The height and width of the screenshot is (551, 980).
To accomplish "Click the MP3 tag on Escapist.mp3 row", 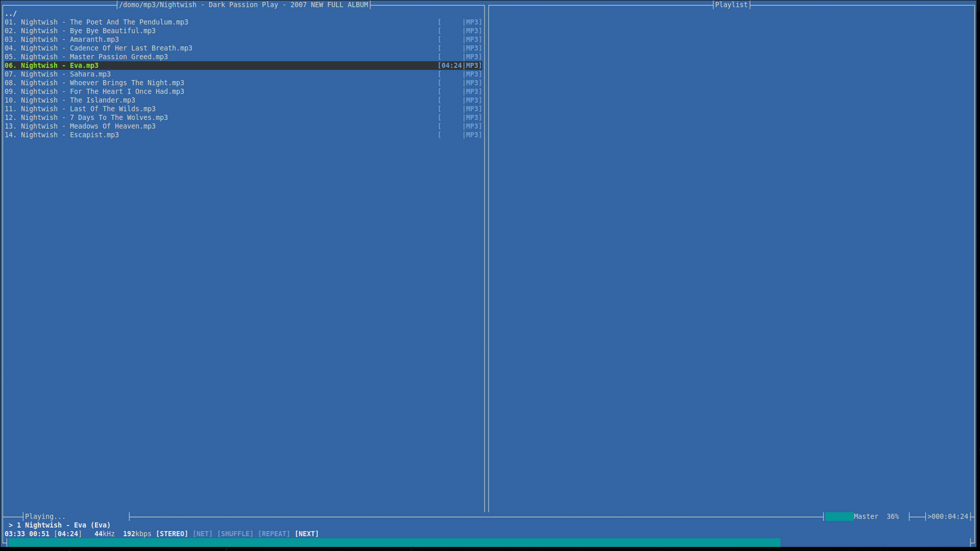I will point(472,135).
